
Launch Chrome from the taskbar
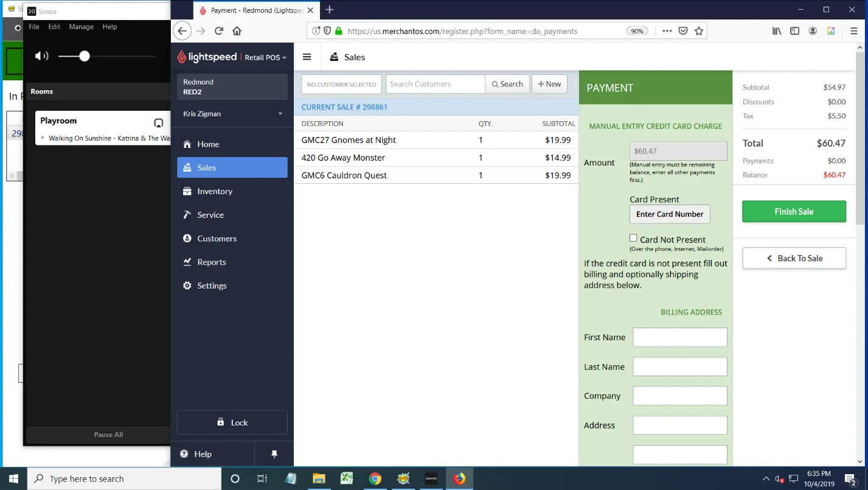[375, 478]
